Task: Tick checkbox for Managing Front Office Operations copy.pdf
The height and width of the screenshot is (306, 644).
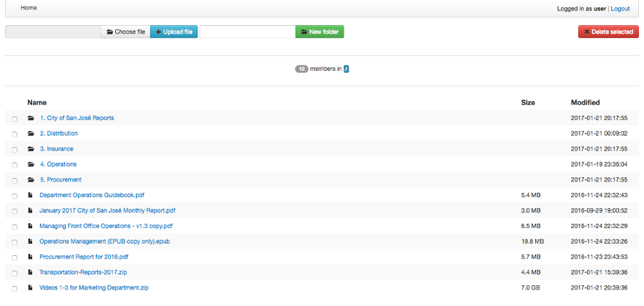Action: pos(14,227)
